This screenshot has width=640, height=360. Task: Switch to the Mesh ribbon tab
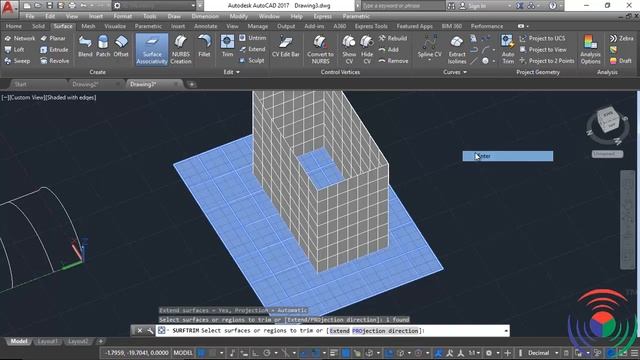[88, 26]
